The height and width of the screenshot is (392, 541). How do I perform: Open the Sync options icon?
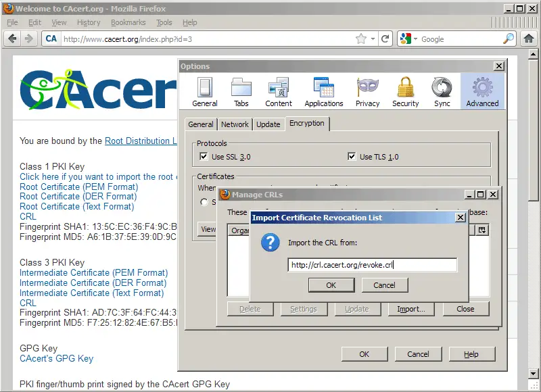(x=442, y=87)
